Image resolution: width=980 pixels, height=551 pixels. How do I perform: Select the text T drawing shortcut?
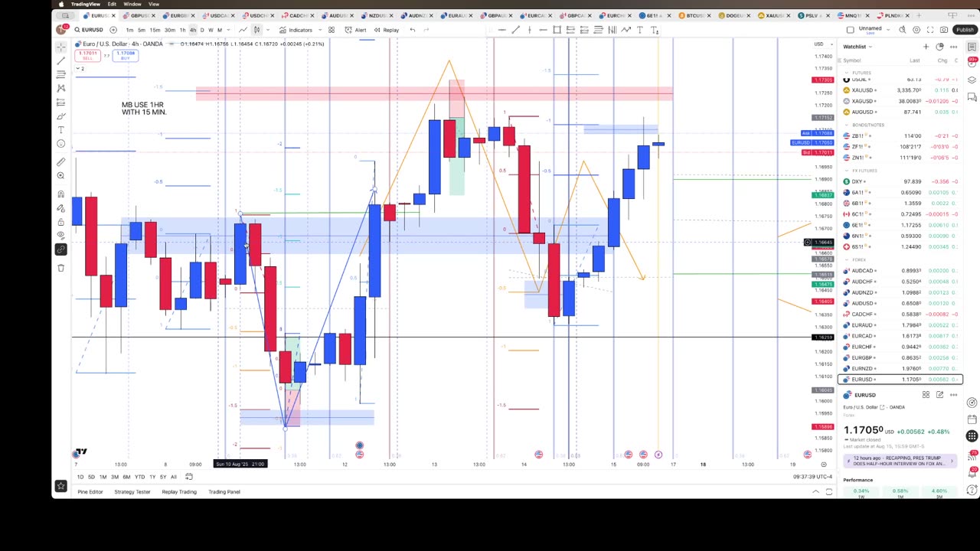pyautogui.click(x=640, y=30)
